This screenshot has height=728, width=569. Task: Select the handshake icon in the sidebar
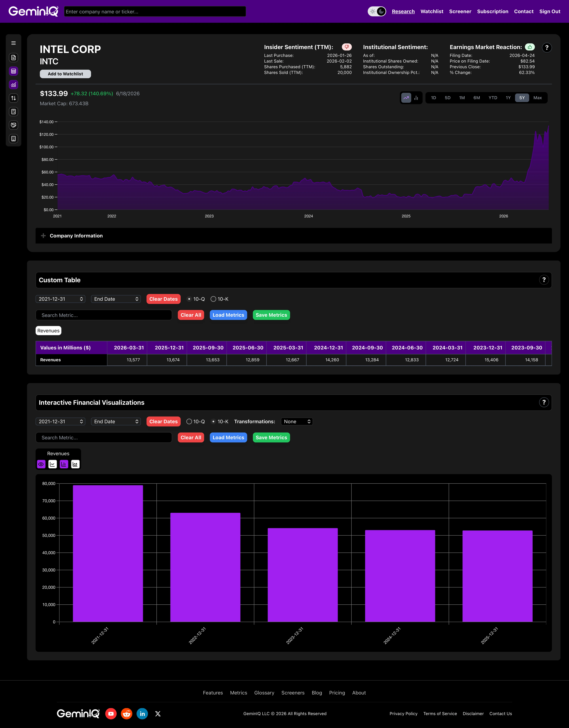pyautogui.click(x=13, y=125)
